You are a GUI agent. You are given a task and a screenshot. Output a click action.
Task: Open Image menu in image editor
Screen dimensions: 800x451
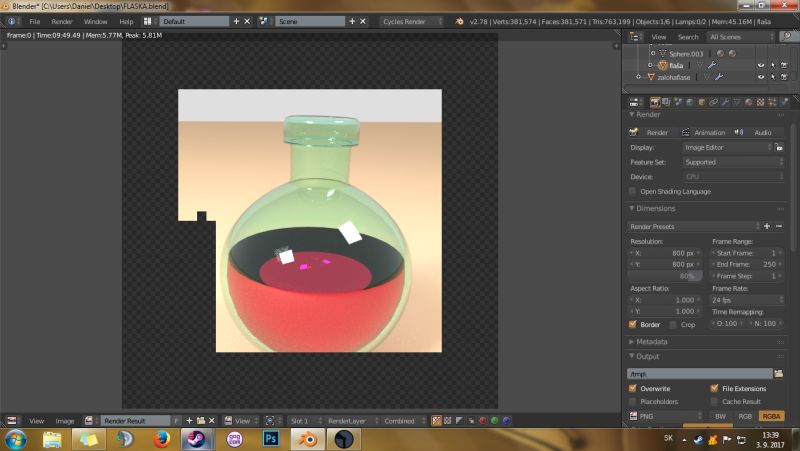click(x=65, y=421)
